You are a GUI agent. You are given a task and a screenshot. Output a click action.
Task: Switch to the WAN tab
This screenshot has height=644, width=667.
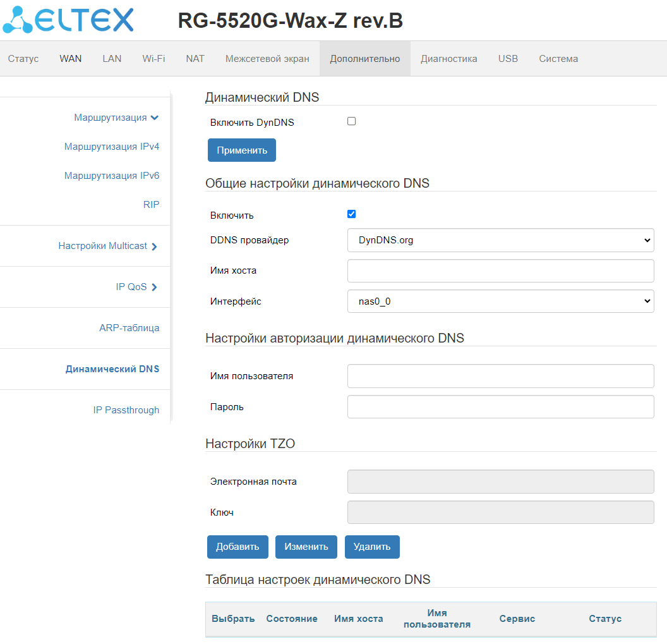pyautogui.click(x=71, y=59)
